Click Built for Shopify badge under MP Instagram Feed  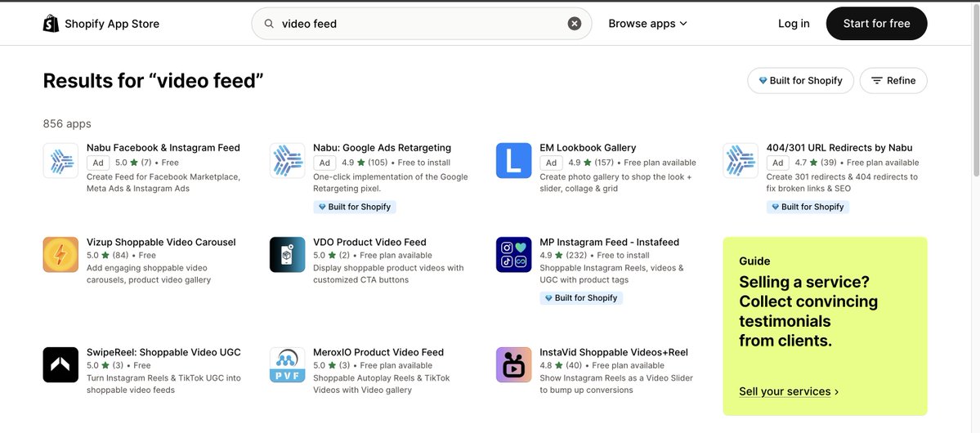(581, 298)
